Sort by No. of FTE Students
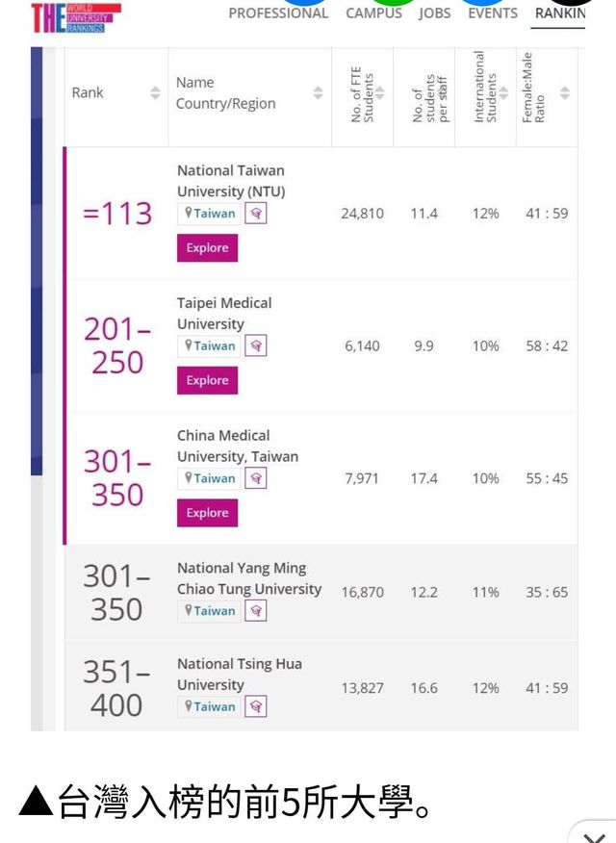Viewport: 616px width, 843px height. point(379,92)
